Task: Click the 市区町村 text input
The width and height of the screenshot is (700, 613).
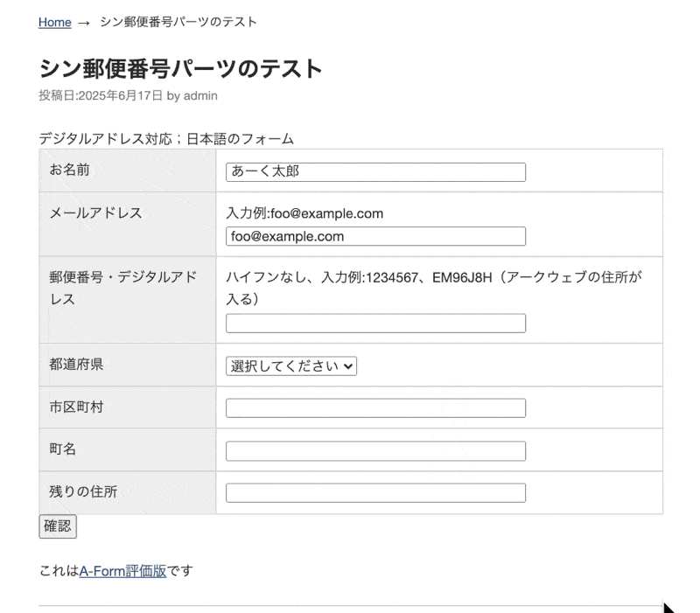Action: pyautogui.click(x=375, y=408)
